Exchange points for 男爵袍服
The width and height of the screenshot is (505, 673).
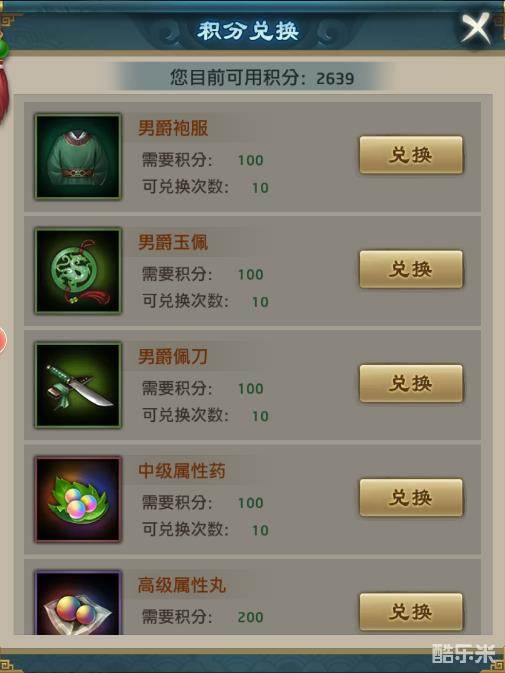[x=411, y=155]
